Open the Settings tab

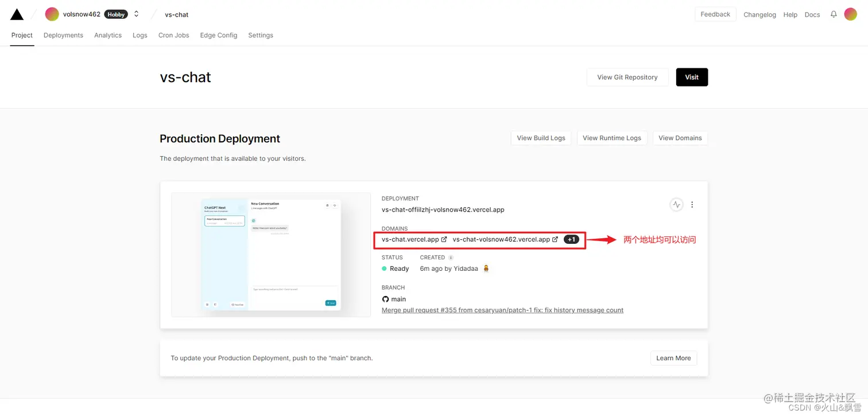[x=261, y=35]
